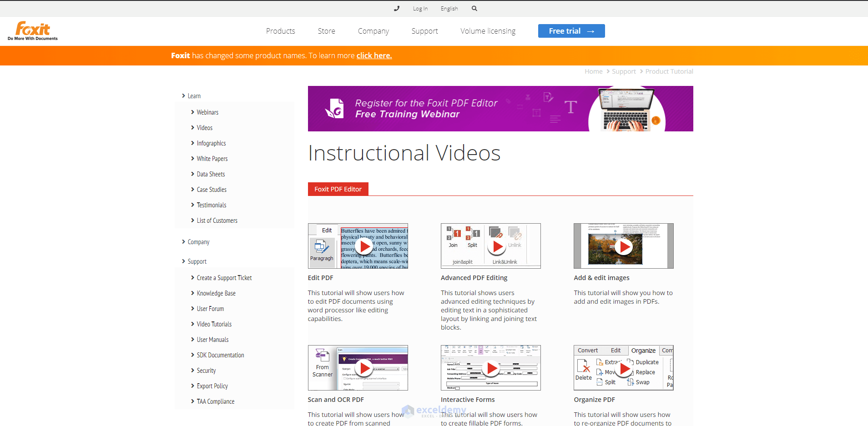The width and height of the screenshot is (868, 426).
Task: Click the Foxit logo
Action: pos(33,31)
